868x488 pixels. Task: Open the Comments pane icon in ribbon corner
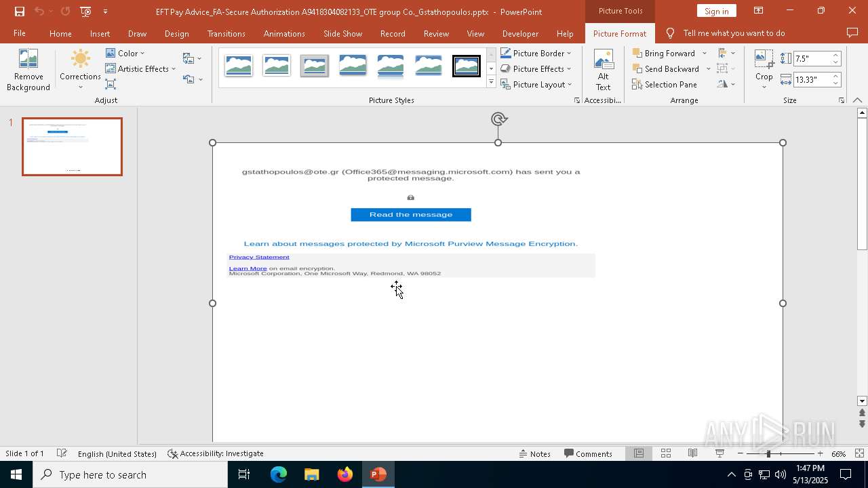pos(852,33)
